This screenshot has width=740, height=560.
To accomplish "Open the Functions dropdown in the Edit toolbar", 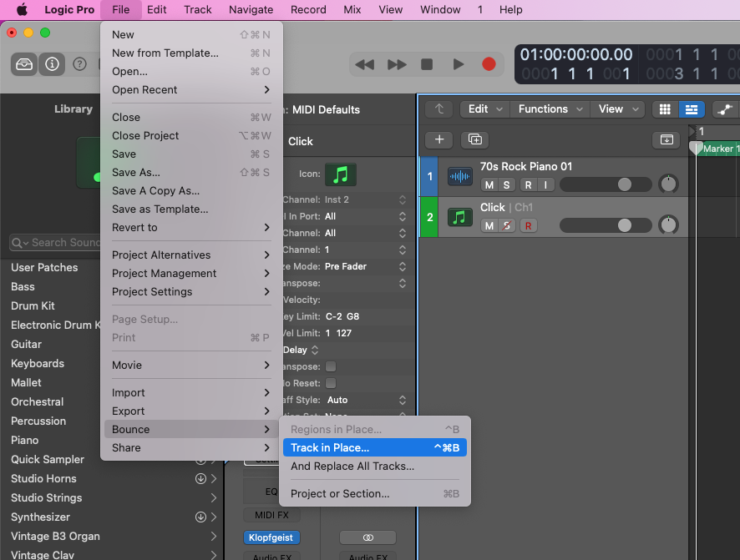I will [x=549, y=109].
